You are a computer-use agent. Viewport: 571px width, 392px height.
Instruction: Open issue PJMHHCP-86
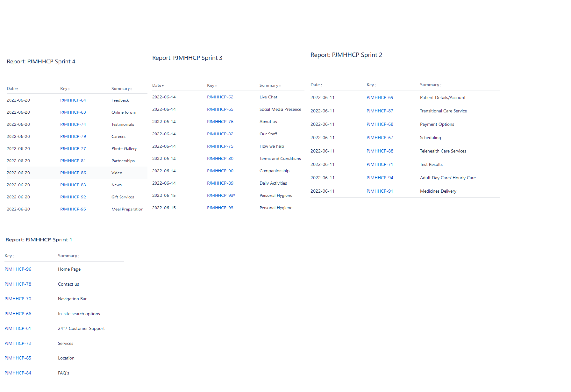[x=73, y=173]
